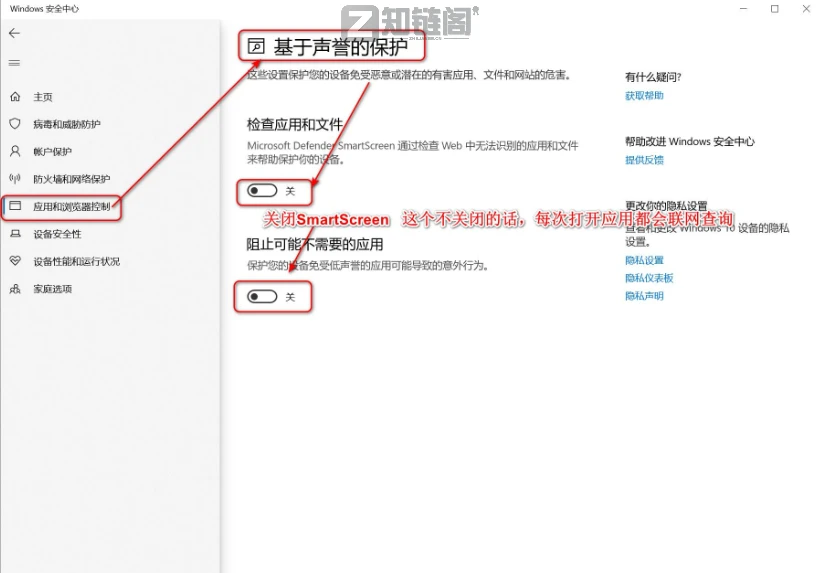The height and width of the screenshot is (573, 821).
Task: Click the home icon for 主页
Action: coord(15,96)
